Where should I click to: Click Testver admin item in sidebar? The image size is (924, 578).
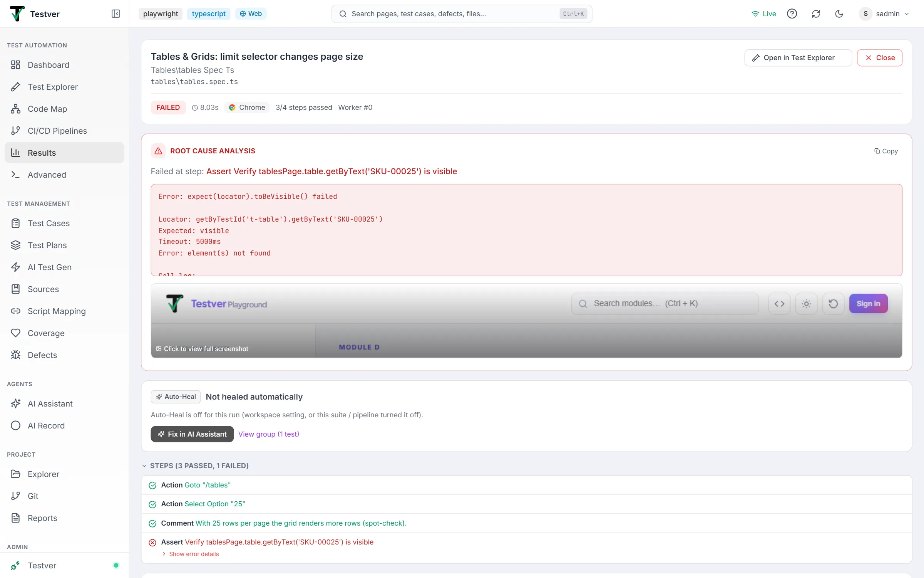tap(64, 565)
